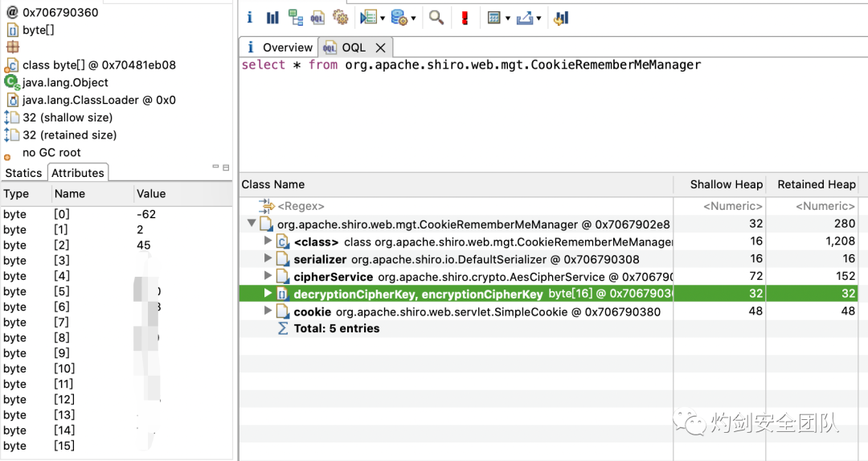Select the Total: 5 entries row
The width and height of the screenshot is (868, 461).
point(549,328)
